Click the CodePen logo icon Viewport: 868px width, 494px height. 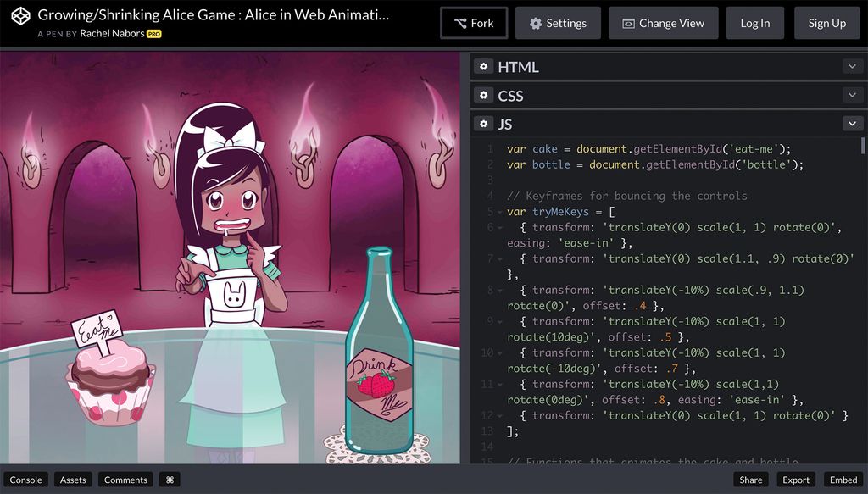tap(19, 14)
